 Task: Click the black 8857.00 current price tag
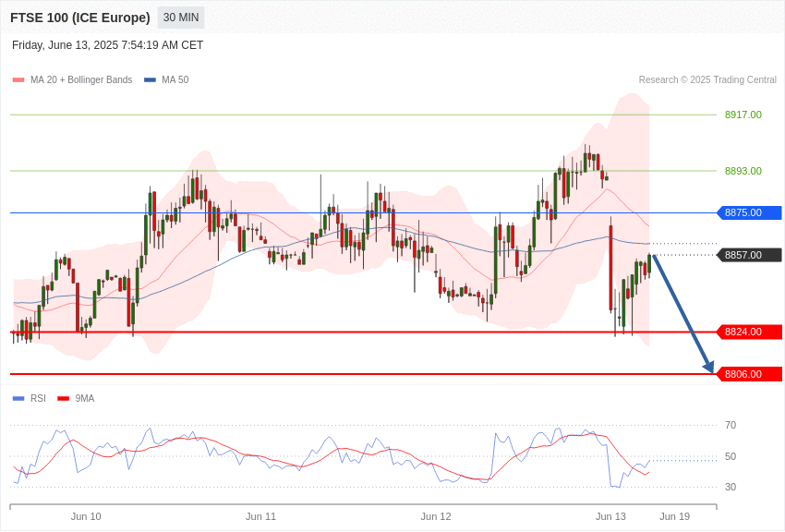(750, 255)
